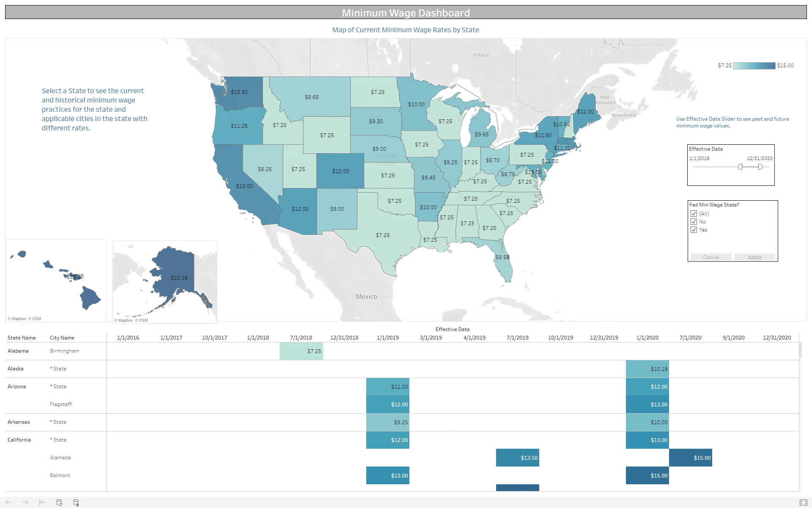This screenshot has height=508, width=812.
Task: Click Arkansas's $9.25 cell
Action: (388, 422)
